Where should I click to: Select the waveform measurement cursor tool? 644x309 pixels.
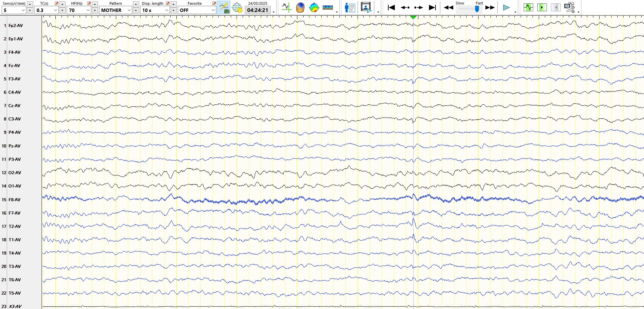click(x=286, y=7)
